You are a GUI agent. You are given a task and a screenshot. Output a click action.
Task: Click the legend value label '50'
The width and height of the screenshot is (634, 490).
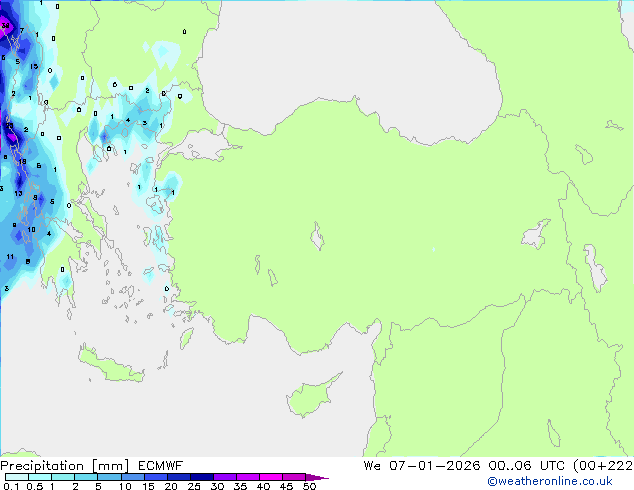pyautogui.click(x=310, y=486)
